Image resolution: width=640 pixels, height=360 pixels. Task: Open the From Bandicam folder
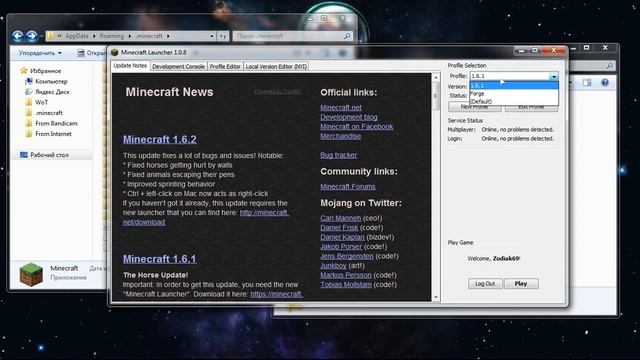pyautogui.click(x=51, y=123)
